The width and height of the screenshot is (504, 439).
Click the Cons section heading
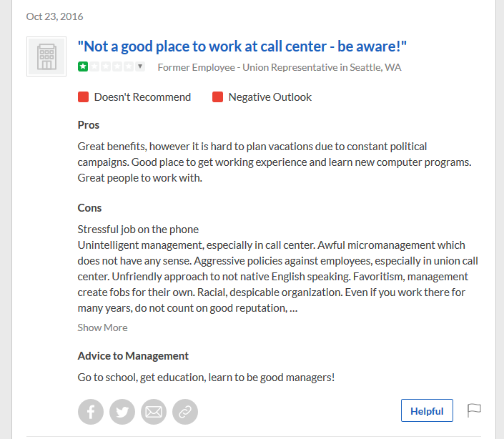click(x=89, y=208)
